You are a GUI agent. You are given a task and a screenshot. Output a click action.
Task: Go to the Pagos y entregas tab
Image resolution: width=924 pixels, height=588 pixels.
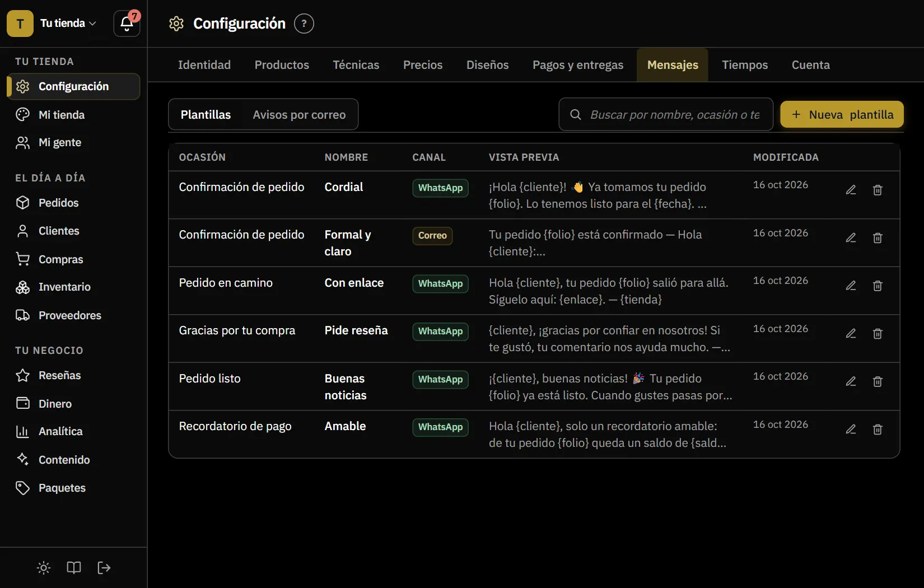(578, 65)
